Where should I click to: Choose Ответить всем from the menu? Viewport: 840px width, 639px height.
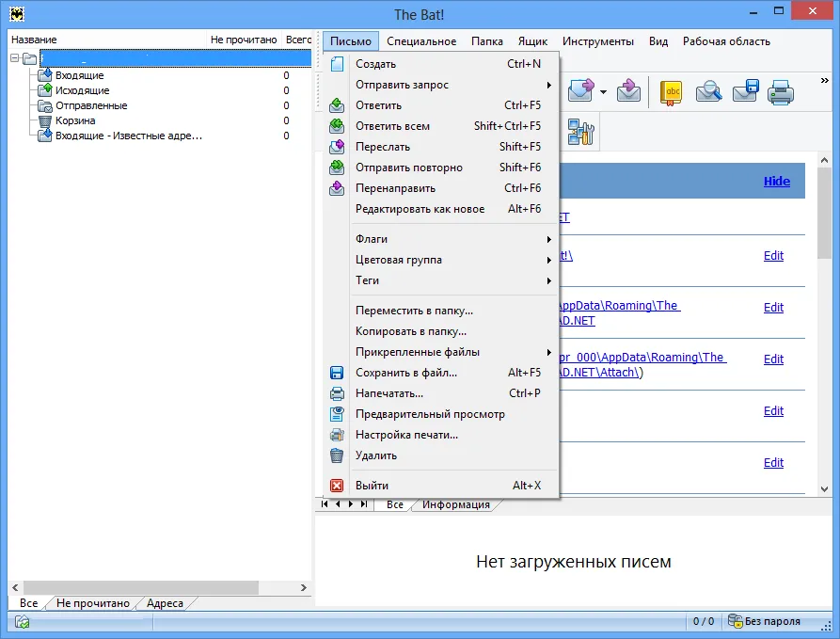coord(441,126)
